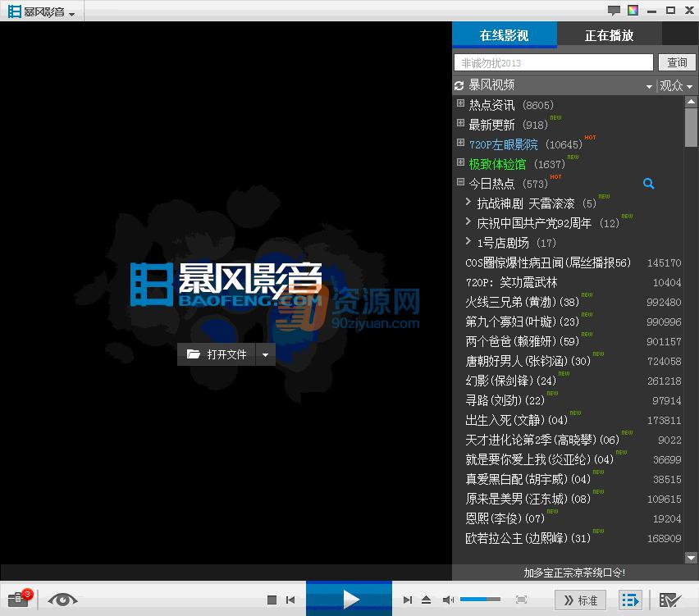This screenshot has height=616, width=699.
Task: Select 热点资讯 (8605) row
Action: coord(569,105)
